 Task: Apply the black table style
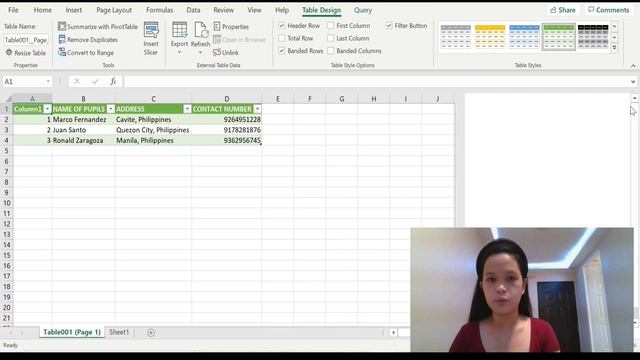(593, 37)
